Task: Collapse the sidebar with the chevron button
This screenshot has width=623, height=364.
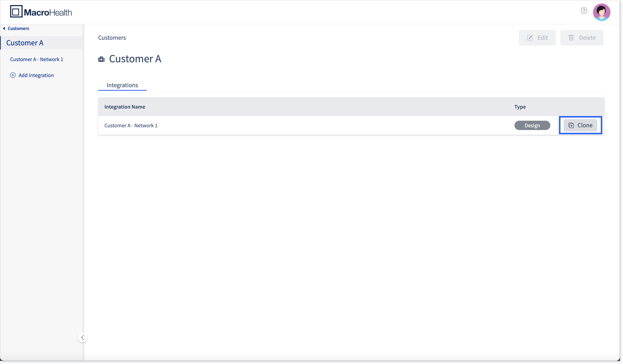Action: [x=83, y=337]
